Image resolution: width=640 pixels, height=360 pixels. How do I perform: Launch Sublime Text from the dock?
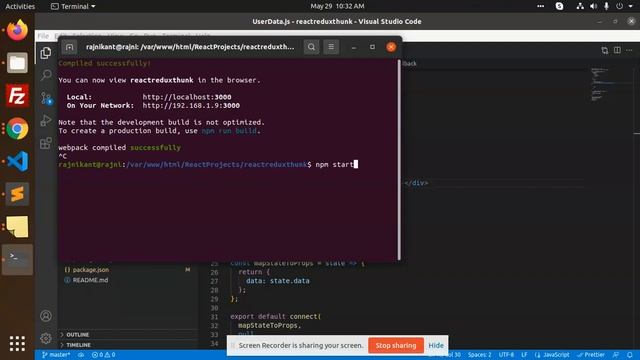pyautogui.click(x=17, y=194)
